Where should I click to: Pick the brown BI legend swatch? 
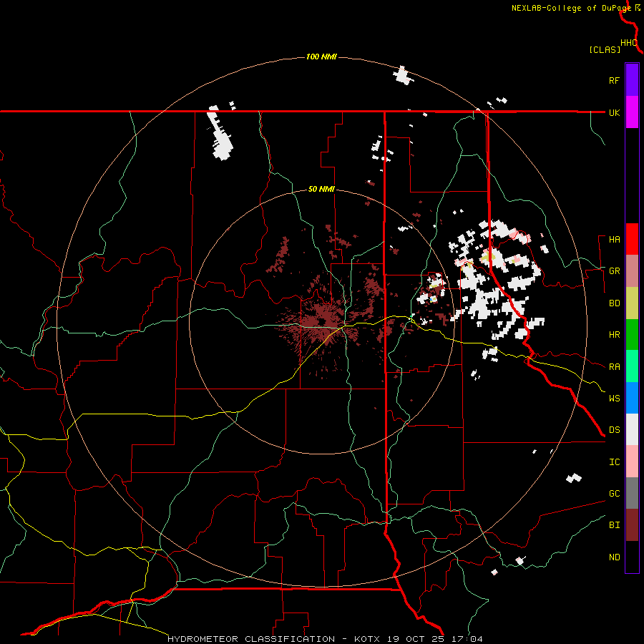click(632, 525)
